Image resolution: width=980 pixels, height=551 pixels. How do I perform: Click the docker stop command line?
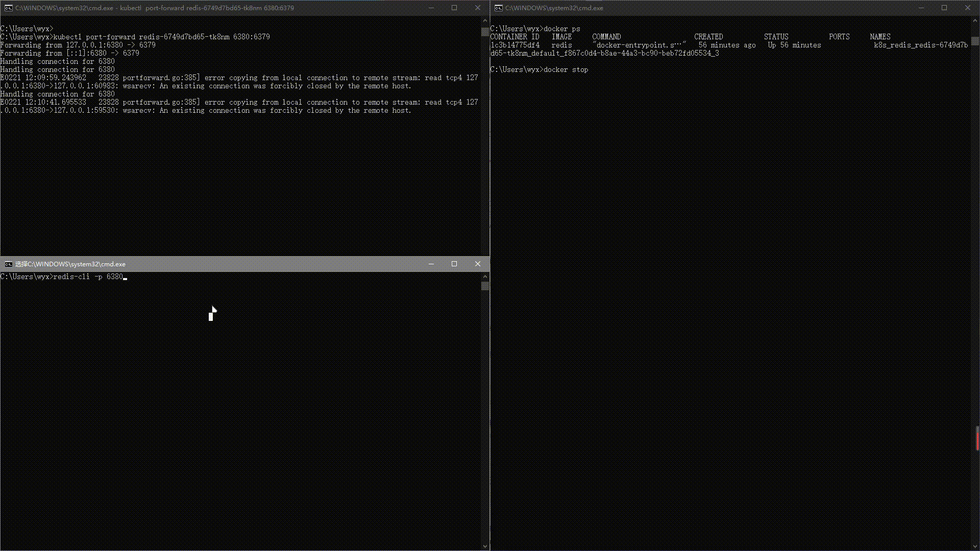(x=566, y=69)
